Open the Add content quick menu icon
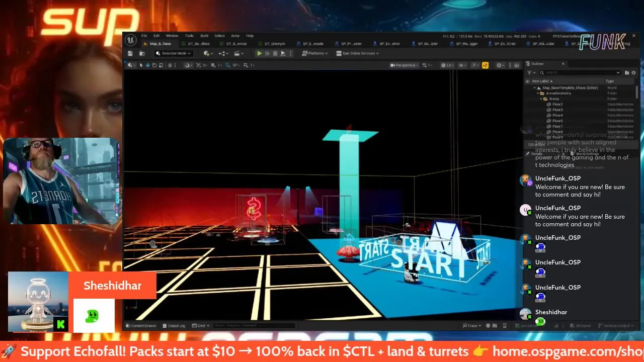This screenshot has width=644, height=362. tap(207, 53)
